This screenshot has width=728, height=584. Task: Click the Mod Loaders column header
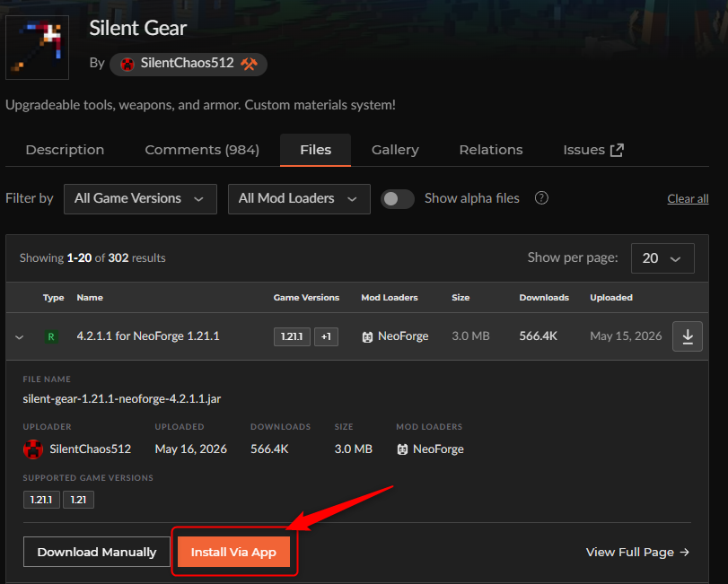[389, 298]
